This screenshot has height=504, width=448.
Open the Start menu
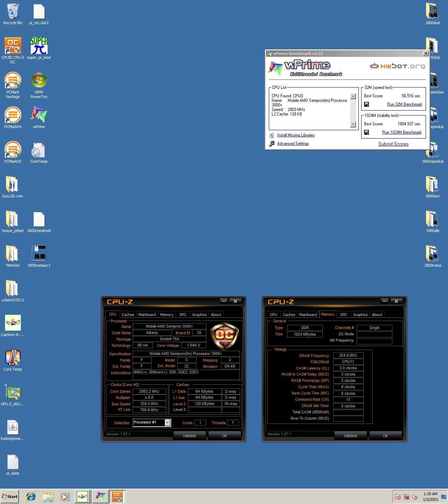[9, 497]
